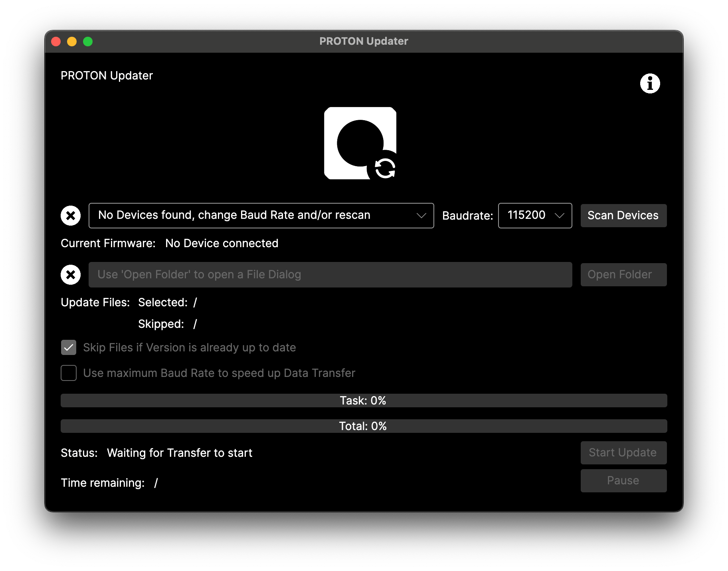Click the PROTON Updater logo image
728x571 pixels.
pos(360,143)
